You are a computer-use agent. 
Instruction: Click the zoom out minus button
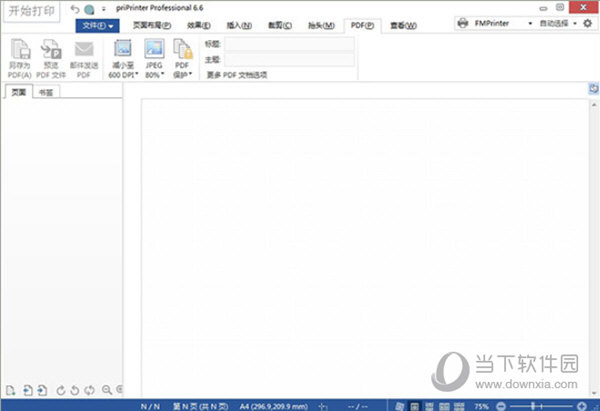point(501,406)
